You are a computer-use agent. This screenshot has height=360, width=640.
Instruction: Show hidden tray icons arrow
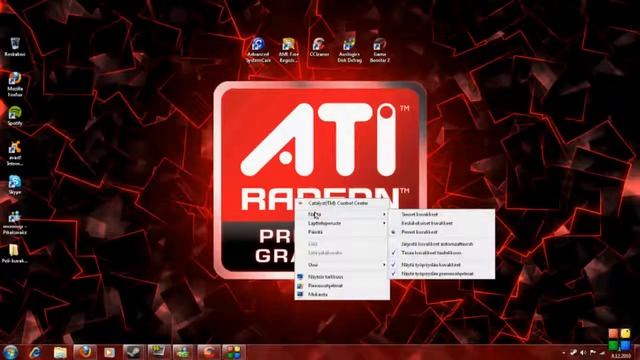click(x=564, y=353)
